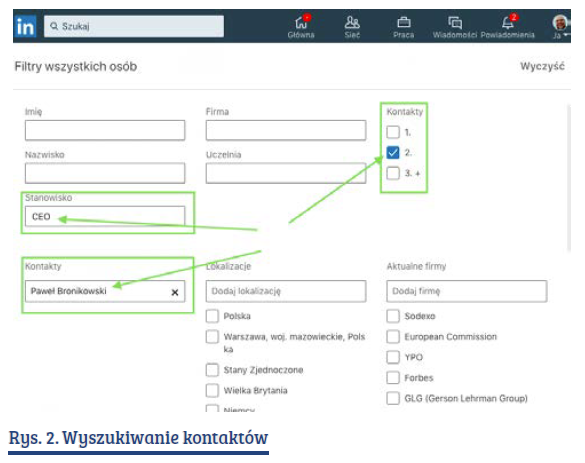
Task: Select the Sodexo company checkbox
Action: [393, 316]
